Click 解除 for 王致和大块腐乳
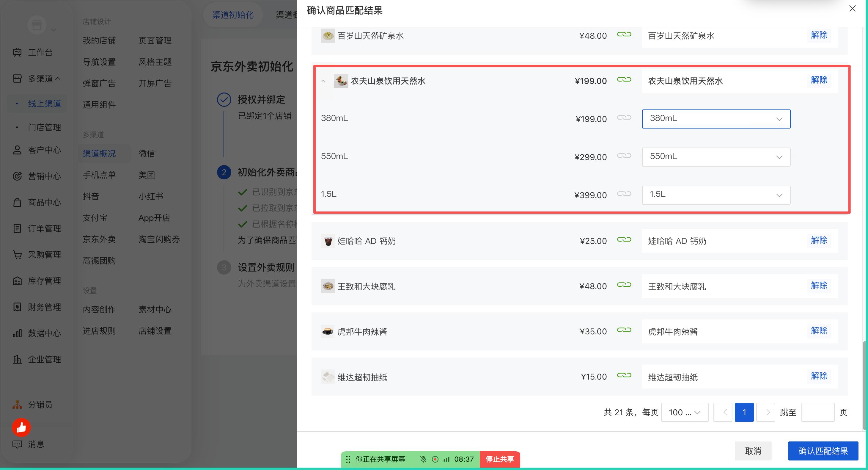This screenshot has height=470, width=868. [x=819, y=285]
